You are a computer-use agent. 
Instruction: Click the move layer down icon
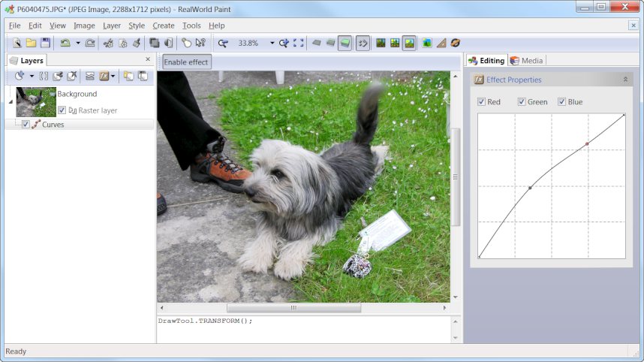point(143,76)
